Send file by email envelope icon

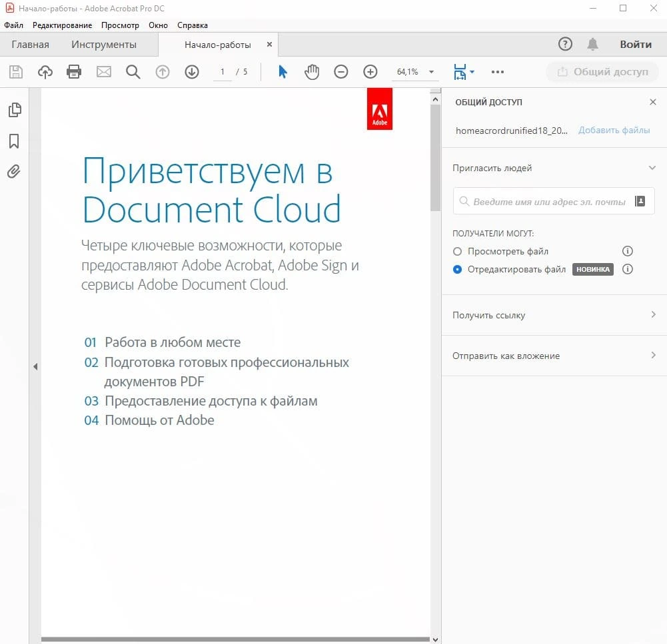pos(104,72)
